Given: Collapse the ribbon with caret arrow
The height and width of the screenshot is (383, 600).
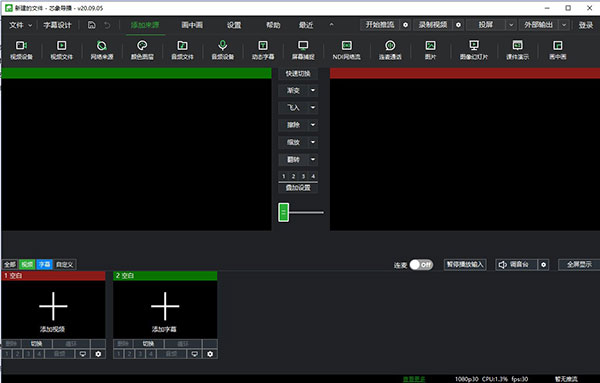Looking at the screenshot, I should click(x=331, y=25).
